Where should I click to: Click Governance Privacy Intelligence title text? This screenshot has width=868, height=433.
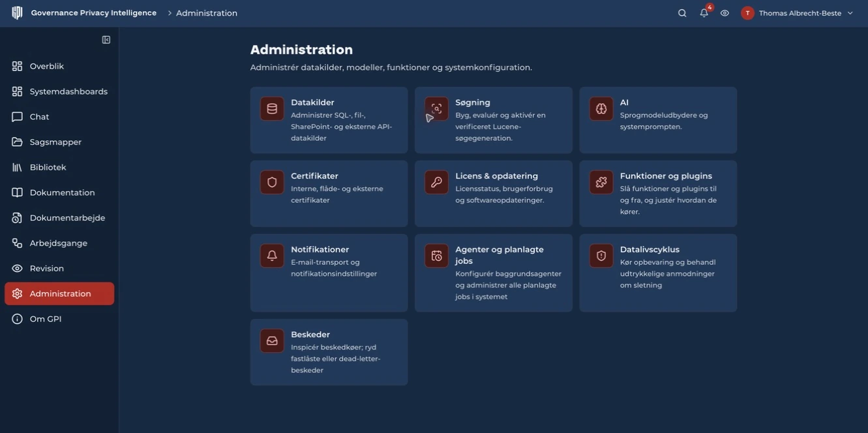click(x=94, y=13)
